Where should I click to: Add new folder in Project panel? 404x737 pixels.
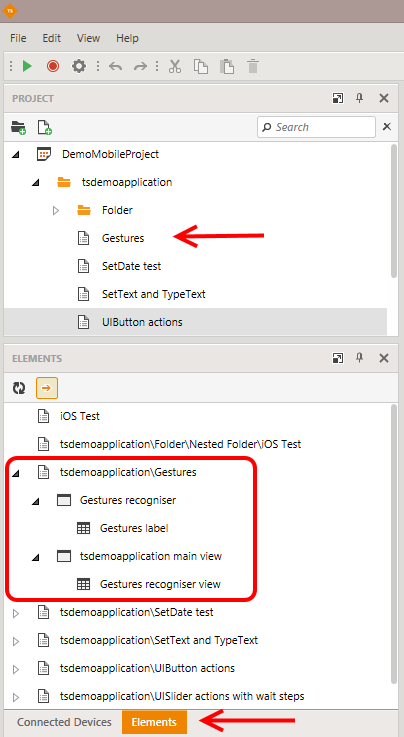(x=18, y=127)
